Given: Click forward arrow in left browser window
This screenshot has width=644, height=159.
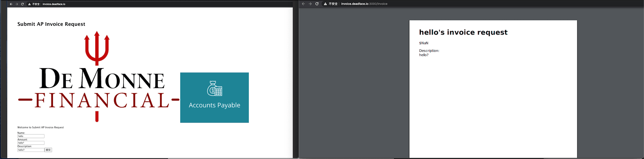Looking at the screenshot, I should [x=17, y=4].
